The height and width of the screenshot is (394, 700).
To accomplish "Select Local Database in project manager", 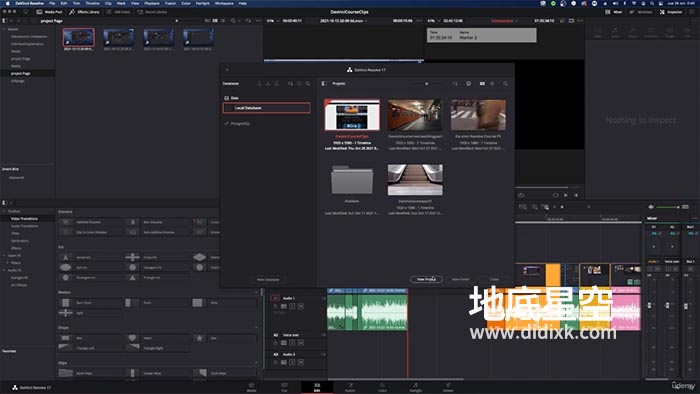I will pos(267,108).
